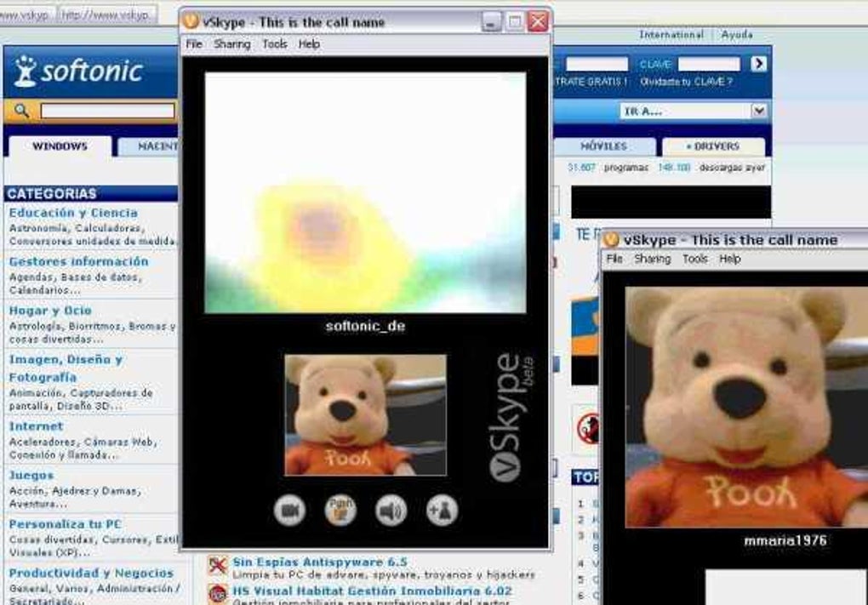The image size is (868, 605).
Task: Click the CLAVE password input field
Action: [x=709, y=64]
